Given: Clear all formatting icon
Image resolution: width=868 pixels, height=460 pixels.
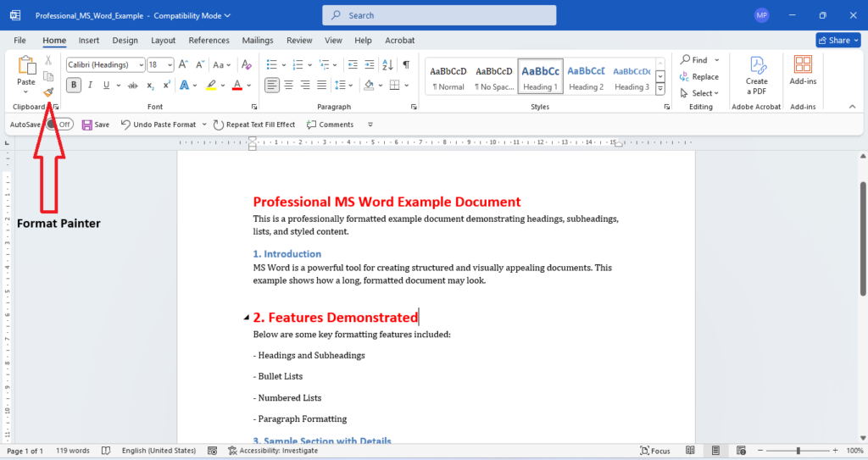Looking at the screenshot, I should 247,64.
